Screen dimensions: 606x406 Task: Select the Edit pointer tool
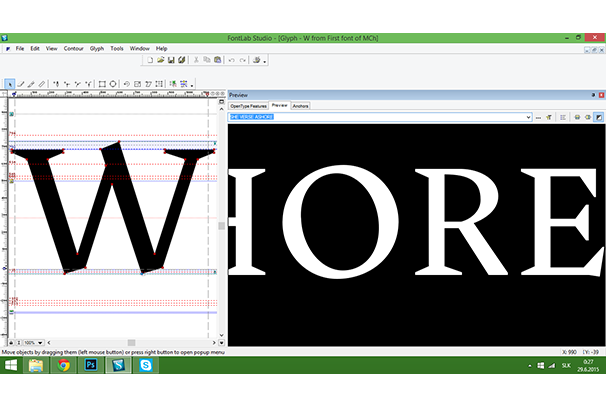point(10,84)
